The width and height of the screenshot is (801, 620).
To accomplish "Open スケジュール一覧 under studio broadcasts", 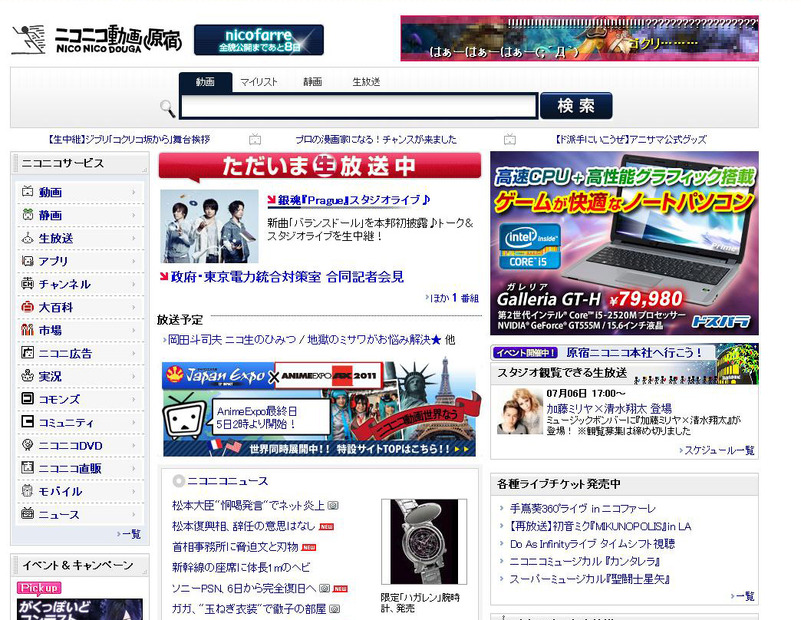I will (x=718, y=450).
